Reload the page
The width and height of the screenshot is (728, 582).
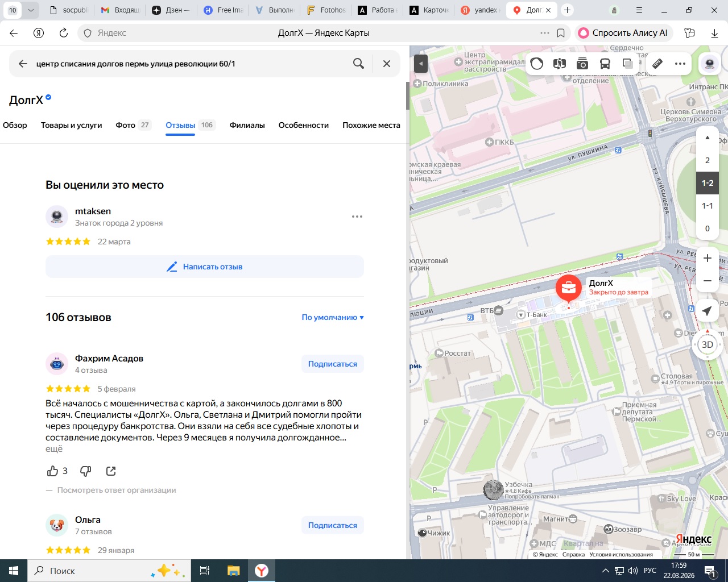click(x=64, y=33)
